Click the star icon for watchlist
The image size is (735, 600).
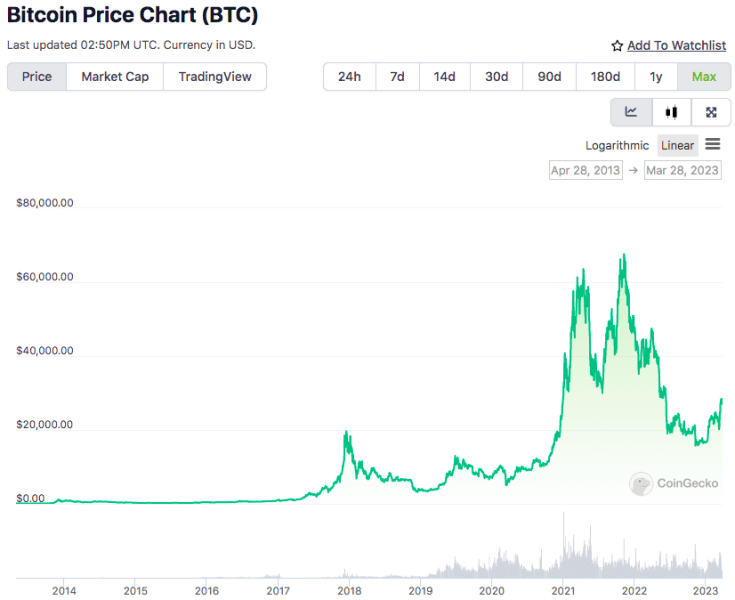(x=617, y=46)
